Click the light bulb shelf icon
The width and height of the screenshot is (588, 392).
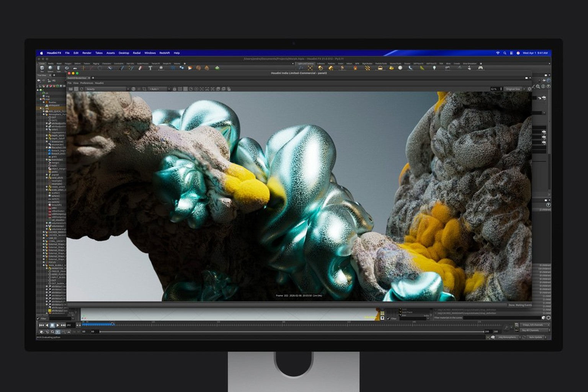pyautogui.click(x=434, y=68)
